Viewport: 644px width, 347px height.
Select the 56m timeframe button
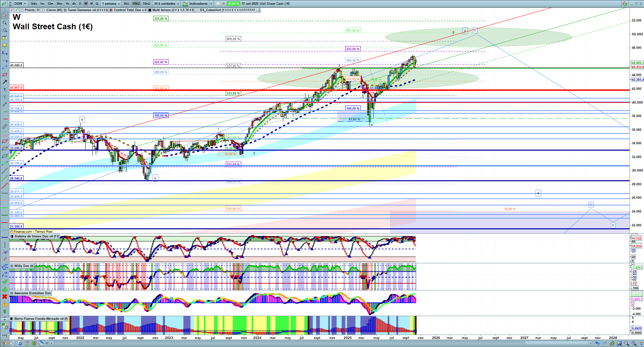(59, 4)
